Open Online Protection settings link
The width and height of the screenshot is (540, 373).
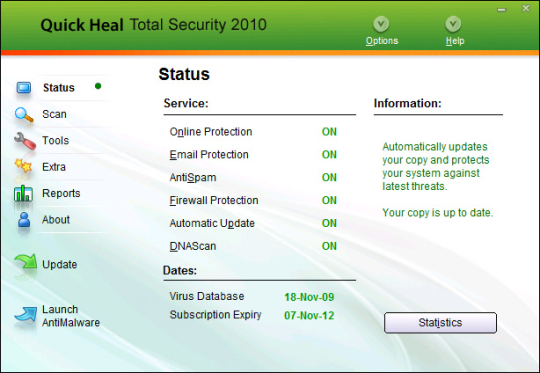click(211, 132)
